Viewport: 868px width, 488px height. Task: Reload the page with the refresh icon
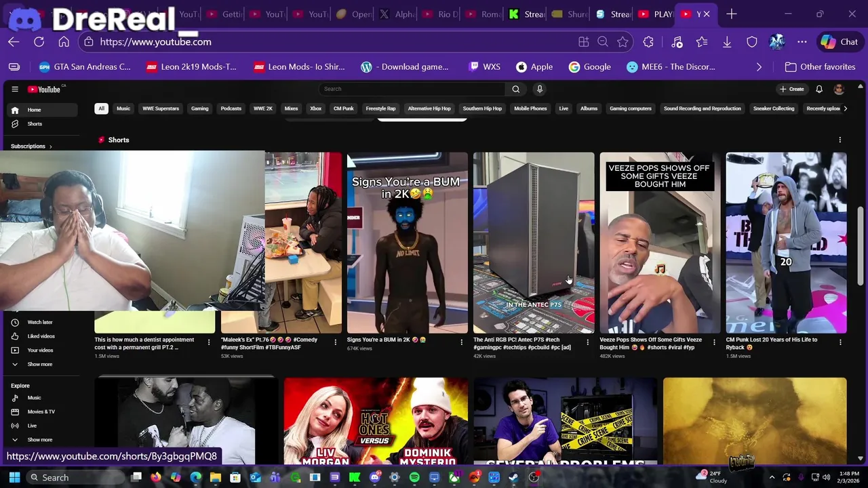tap(39, 42)
